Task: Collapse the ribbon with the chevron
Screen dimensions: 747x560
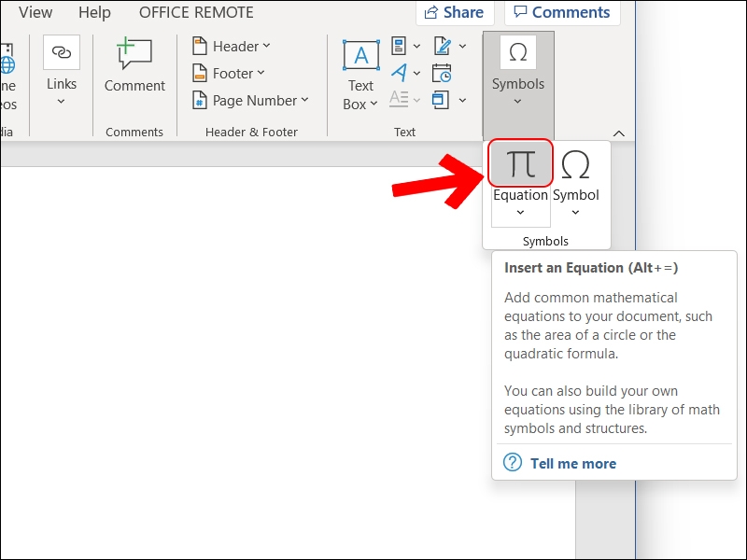Action: point(618,133)
